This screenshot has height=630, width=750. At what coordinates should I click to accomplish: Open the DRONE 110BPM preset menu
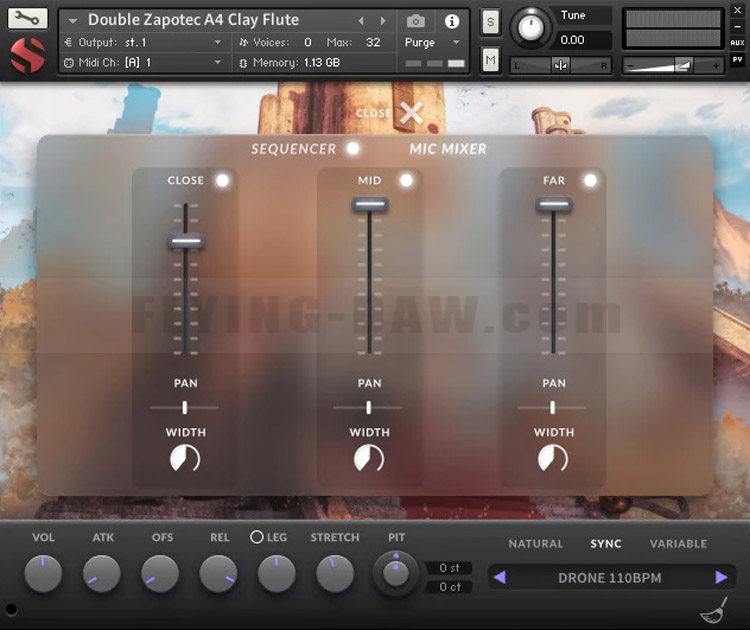(x=610, y=578)
